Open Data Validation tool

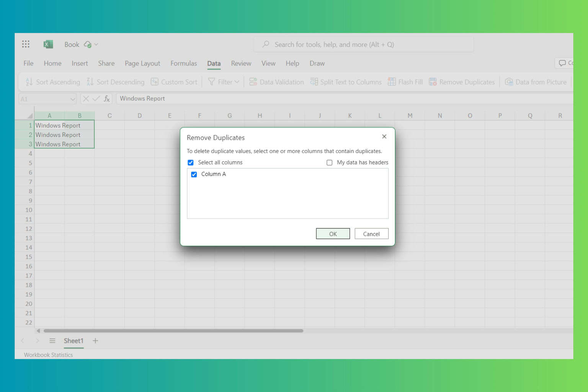(x=276, y=82)
